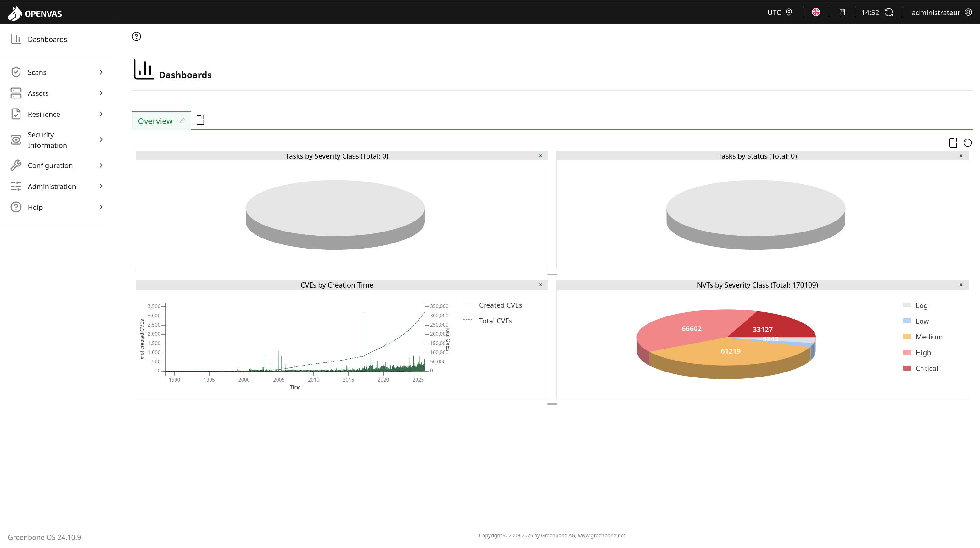Reset dashboard to defaults icon

click(x=967, y=143)
